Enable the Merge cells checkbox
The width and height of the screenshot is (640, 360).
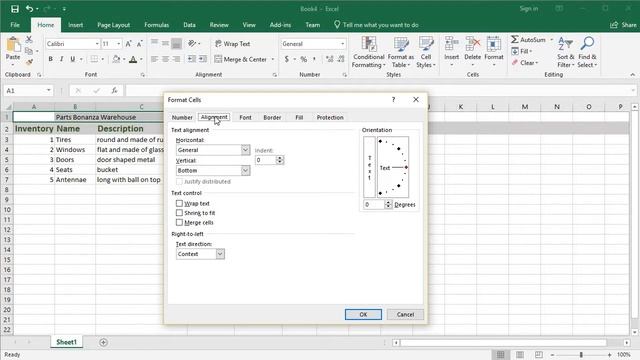pos(179,222)
